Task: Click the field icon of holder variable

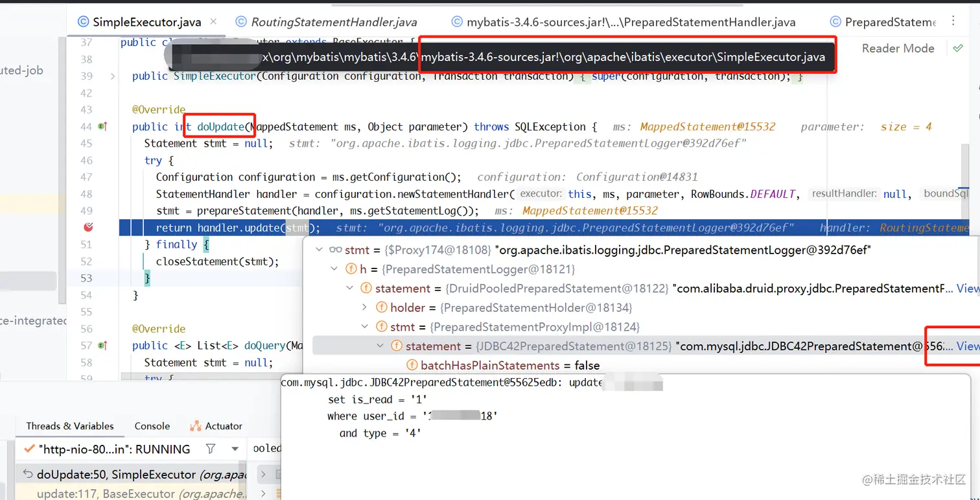Action: click(382, 307)
